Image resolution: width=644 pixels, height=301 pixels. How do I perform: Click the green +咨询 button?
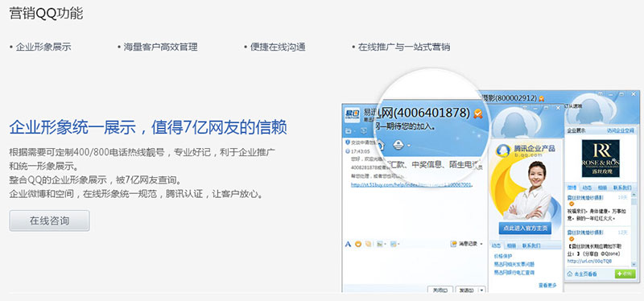point(625,274)
